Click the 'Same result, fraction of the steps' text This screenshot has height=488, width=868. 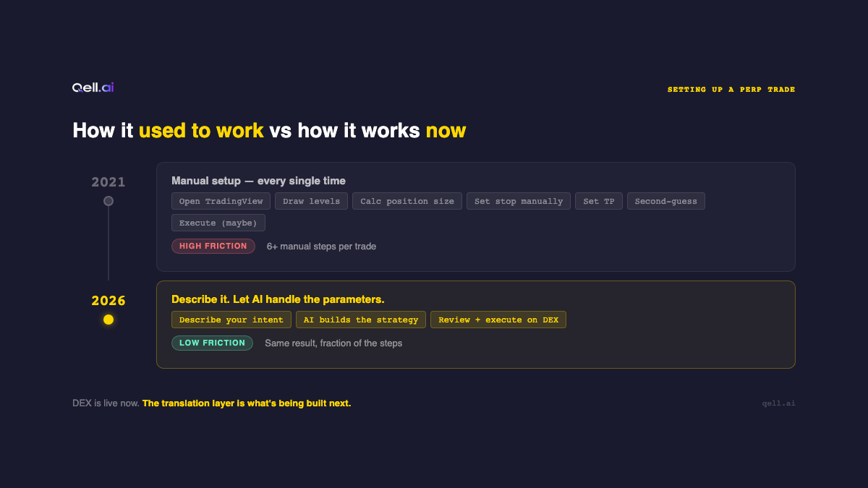pos(333,343)
